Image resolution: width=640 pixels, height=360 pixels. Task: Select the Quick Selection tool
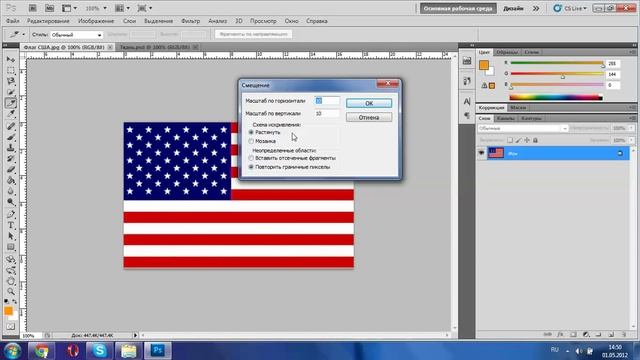click(11, 92)
